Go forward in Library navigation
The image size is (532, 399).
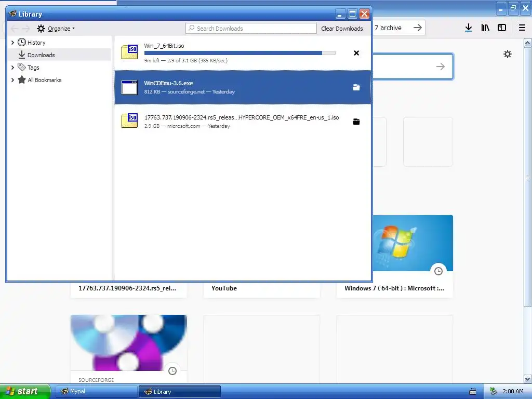pyautogui.click(x=26, y=28)
